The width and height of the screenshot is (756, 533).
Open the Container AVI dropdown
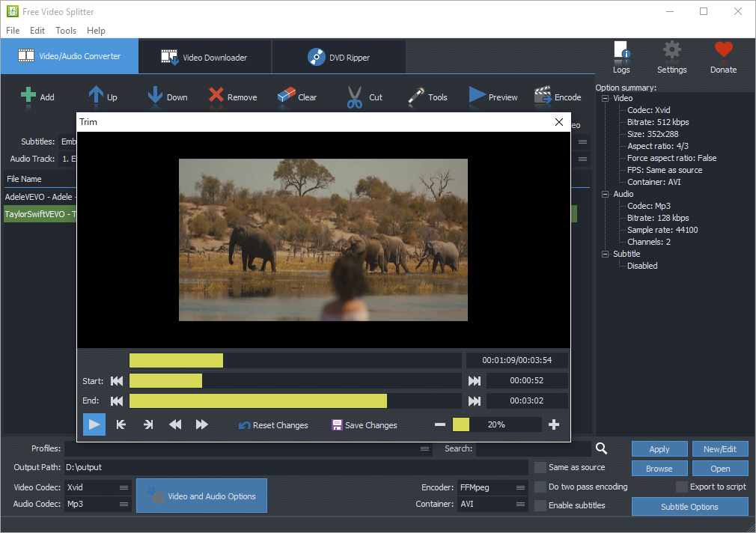coord(520,504)
